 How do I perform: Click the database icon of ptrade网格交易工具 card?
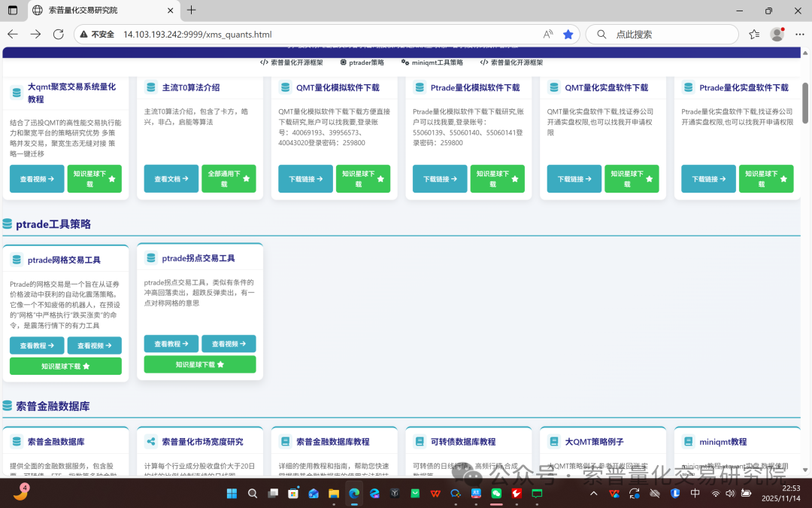click(x=17, y=260)
